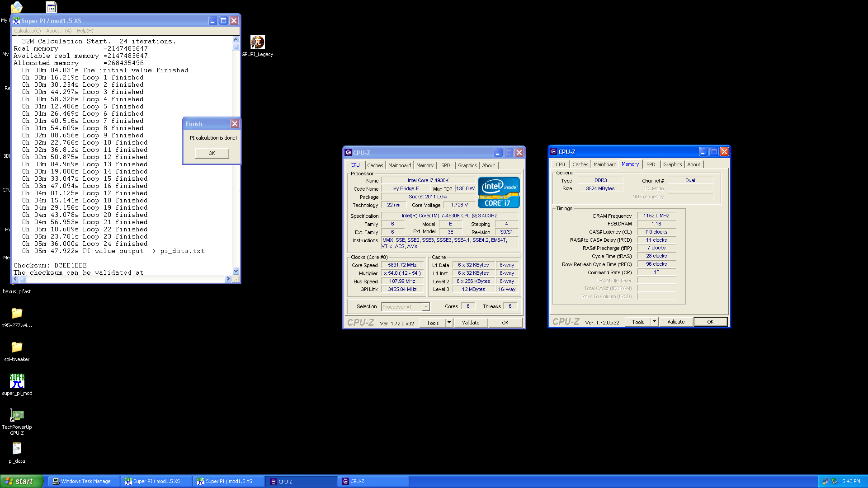Open the Calculate(C) menu in Super PI
The width and height of the screenshot is (868, 488).
point(28,31)
